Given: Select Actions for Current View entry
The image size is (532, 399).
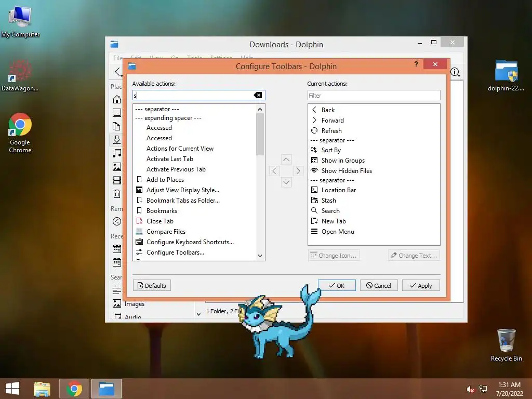Looking at the screenshot, I should (180, 149).
